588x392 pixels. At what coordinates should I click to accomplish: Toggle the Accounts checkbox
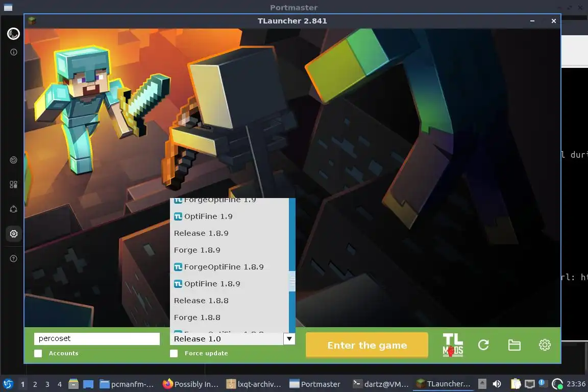click(38, 353)
